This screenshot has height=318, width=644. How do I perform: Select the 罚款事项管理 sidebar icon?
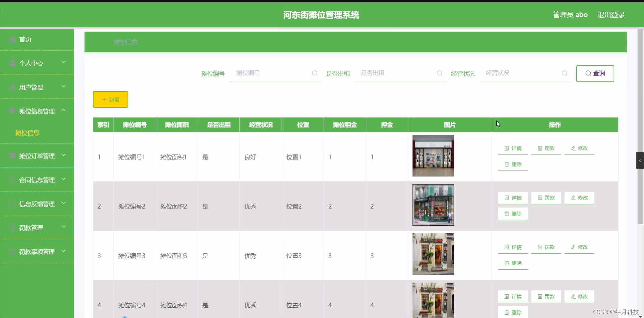12,252
